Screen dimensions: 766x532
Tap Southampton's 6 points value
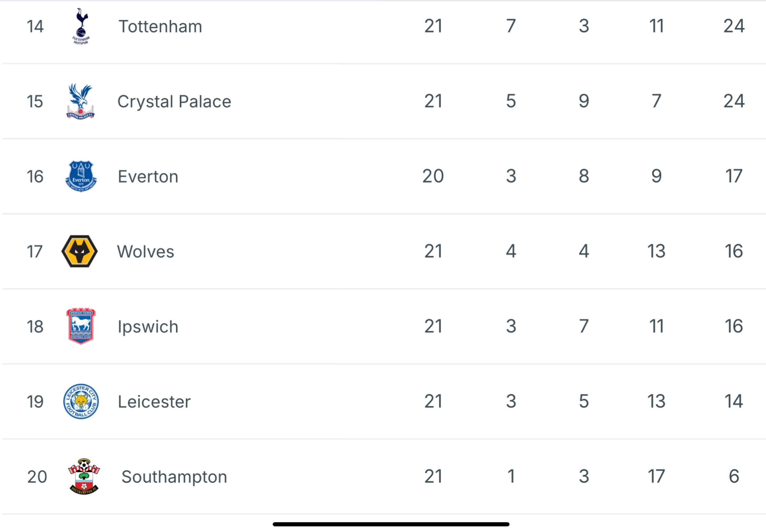pos(734,476)
